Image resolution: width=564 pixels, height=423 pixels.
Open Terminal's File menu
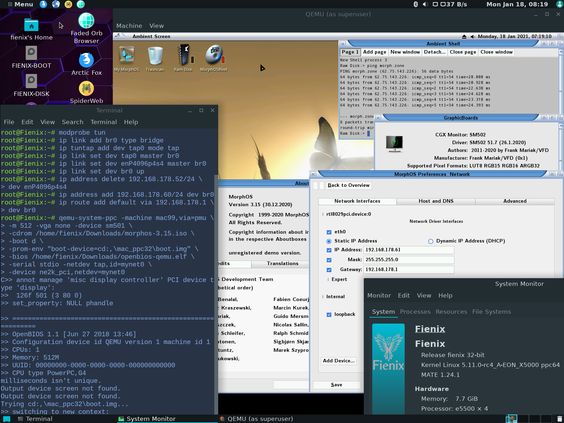coord(9,122)
